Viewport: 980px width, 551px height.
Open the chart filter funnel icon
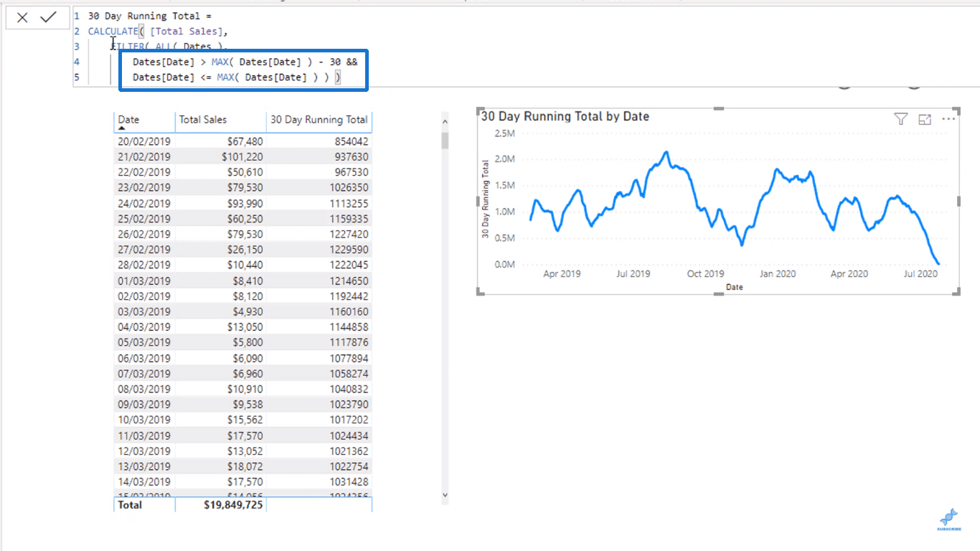click(901, 119)
